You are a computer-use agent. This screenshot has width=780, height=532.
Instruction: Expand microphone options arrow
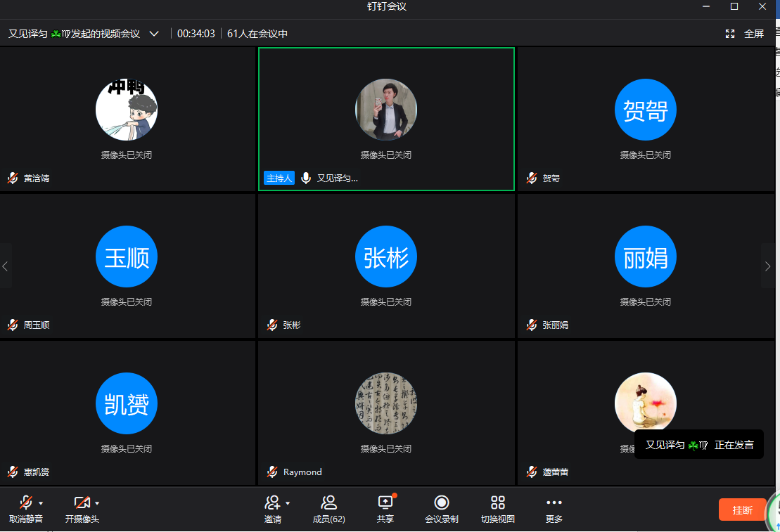click(x=41, y=503)
